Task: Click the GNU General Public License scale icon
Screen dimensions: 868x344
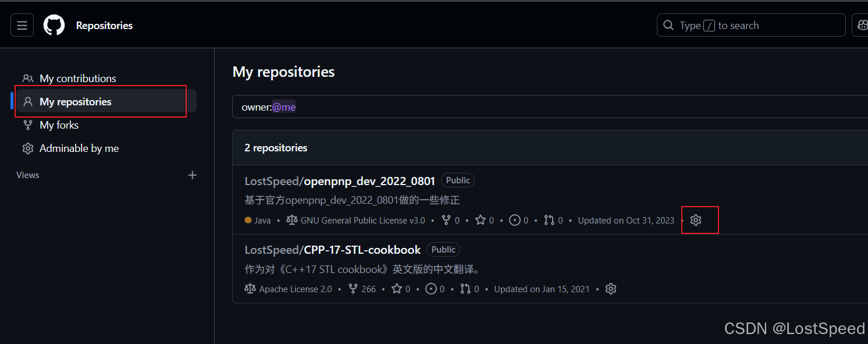Action: click(x=292, y=220)
